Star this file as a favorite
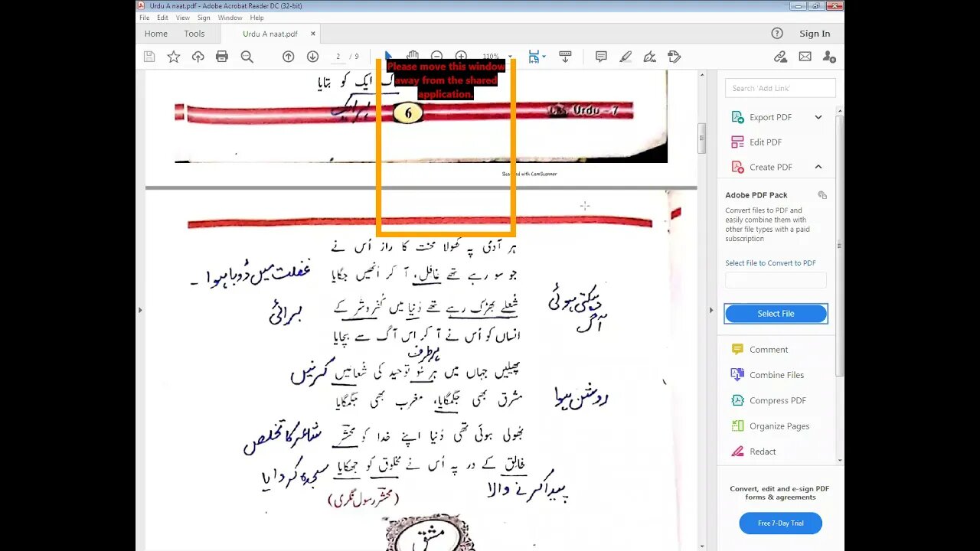 coord(174,57)
